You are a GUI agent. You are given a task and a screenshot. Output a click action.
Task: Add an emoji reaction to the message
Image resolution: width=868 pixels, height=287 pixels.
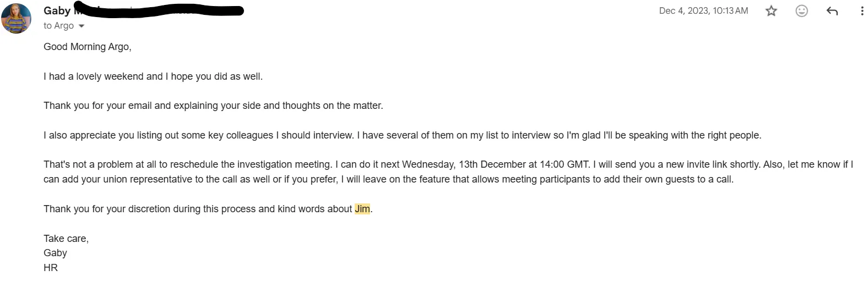[801, 11]
